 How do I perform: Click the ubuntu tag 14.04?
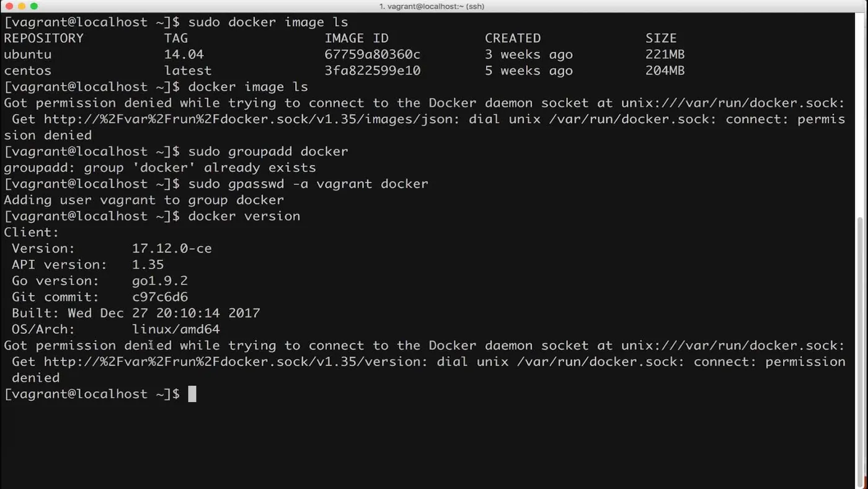[184, 55]
